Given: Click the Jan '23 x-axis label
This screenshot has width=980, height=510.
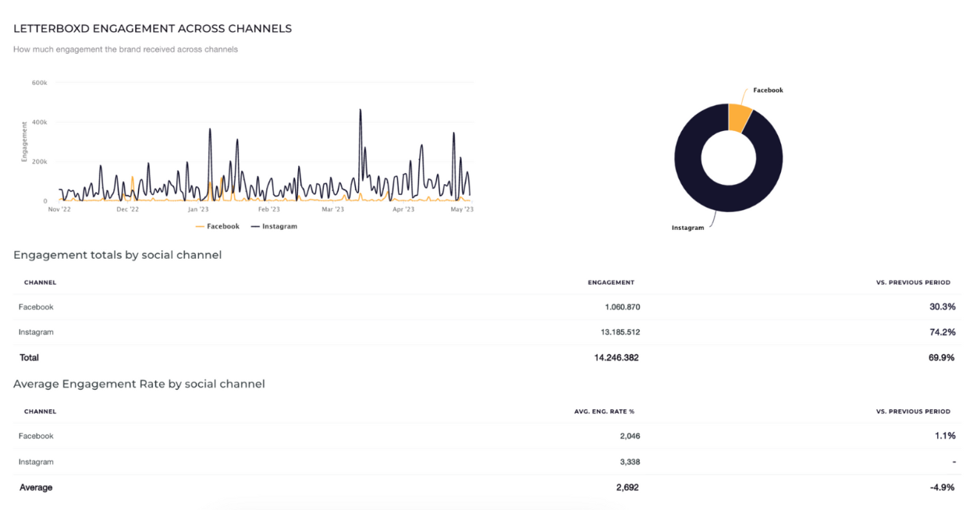Looking at the screenshot, I should point(198,210).
